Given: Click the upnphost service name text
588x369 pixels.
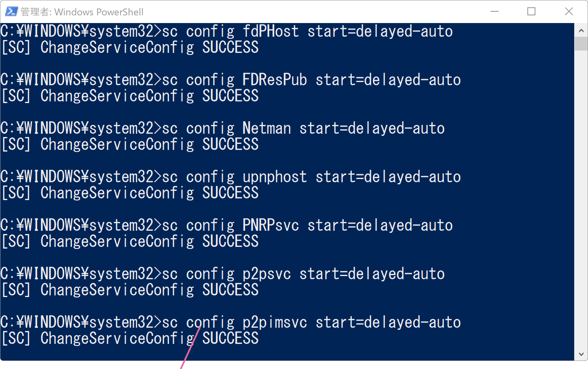Looking at the screenshot, I should [275, 177].
